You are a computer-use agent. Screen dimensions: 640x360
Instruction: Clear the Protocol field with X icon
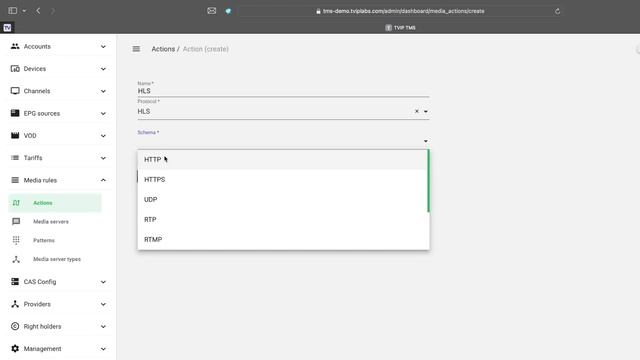click(417, 111)
